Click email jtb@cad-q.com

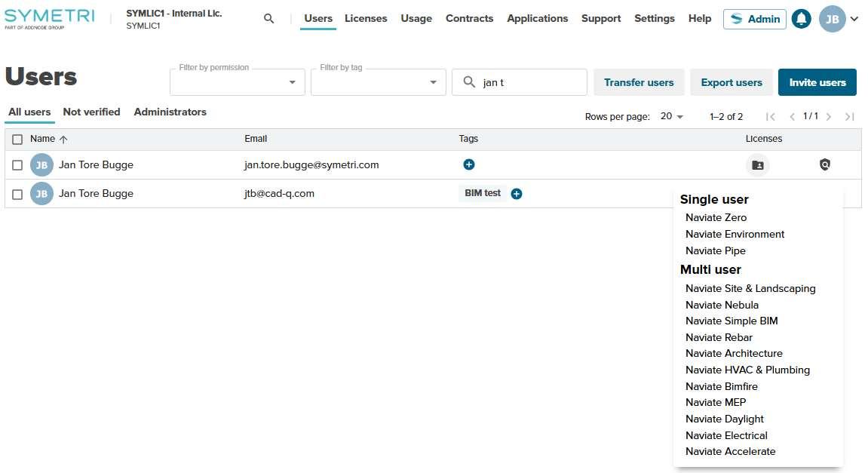click(x=279, y=193)
